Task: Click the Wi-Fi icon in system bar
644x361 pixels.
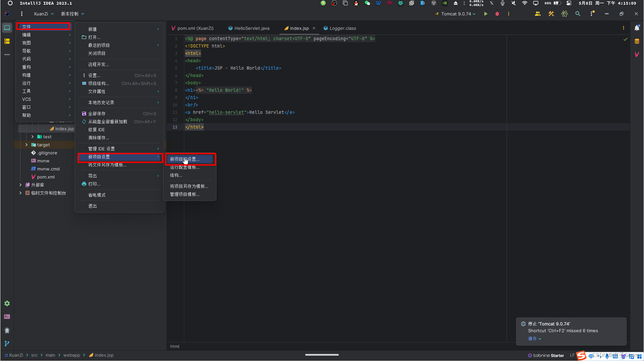Action: [525, 3]
